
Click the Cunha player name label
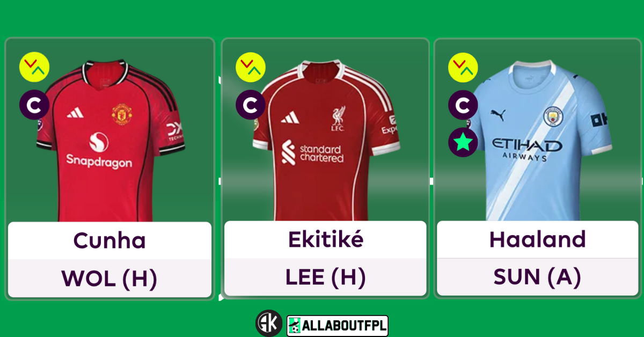pyautogui.click(x=109, y=240)
